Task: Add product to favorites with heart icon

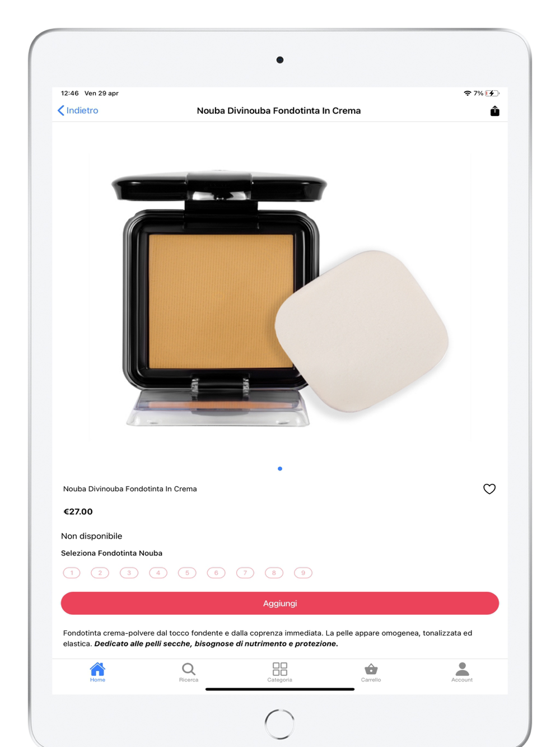Action: click(489, 489)
